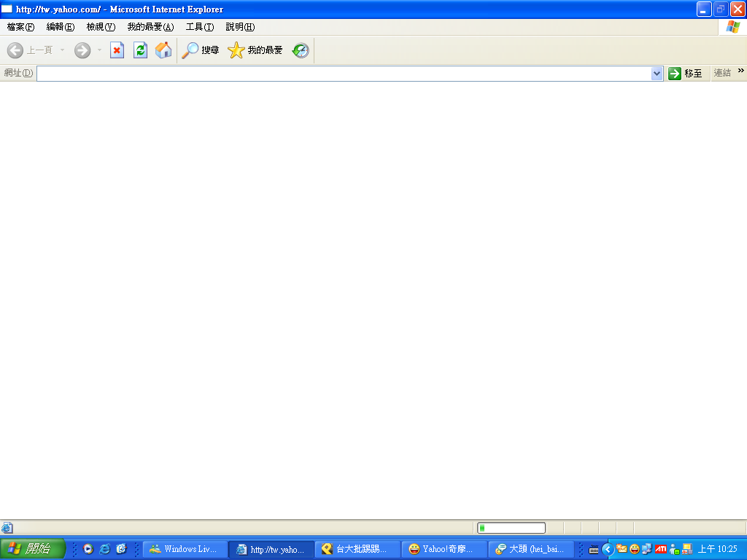747x560 pixels.
Task: Open the Back button history dropdown arrow
Action: pos(63,50)
